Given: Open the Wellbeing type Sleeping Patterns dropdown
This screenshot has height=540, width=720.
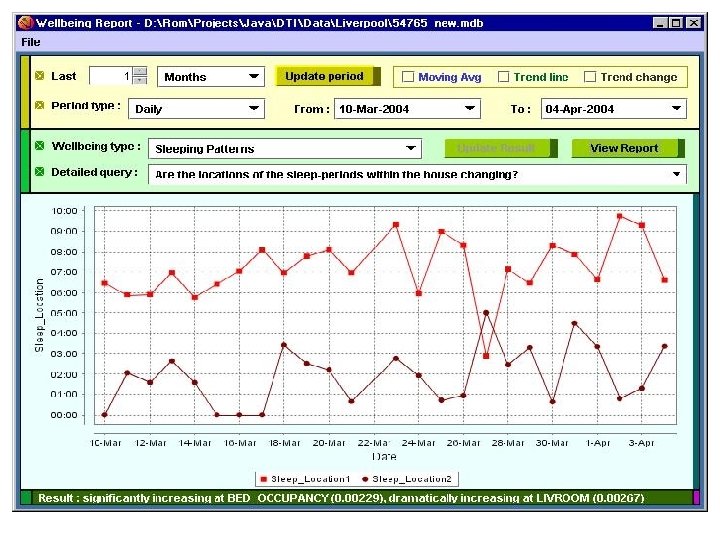Looking at the screenshot, I should tap(285, 149).
